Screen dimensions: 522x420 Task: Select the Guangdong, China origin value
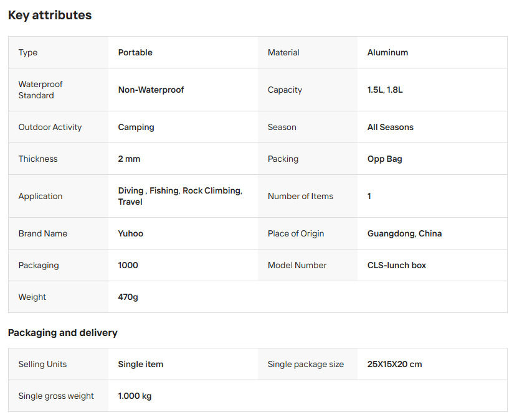coord(404,234)
